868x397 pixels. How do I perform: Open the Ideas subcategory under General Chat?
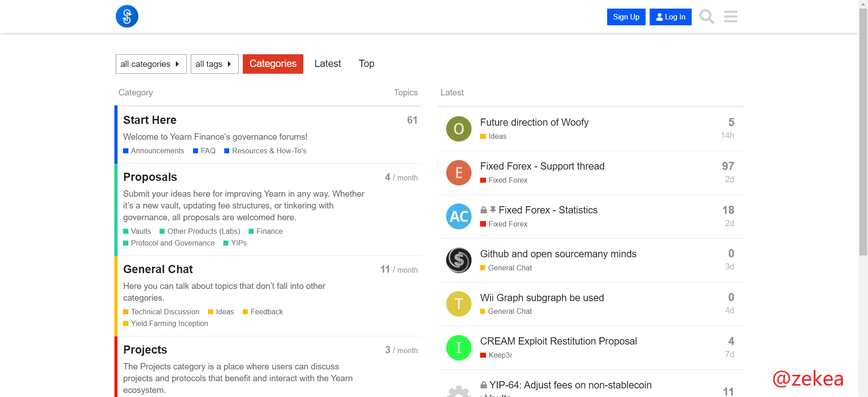[x=221, y=312]
